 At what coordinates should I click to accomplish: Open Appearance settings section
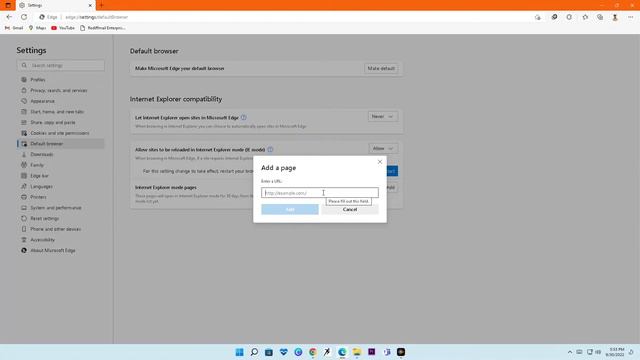pos(42,101)
